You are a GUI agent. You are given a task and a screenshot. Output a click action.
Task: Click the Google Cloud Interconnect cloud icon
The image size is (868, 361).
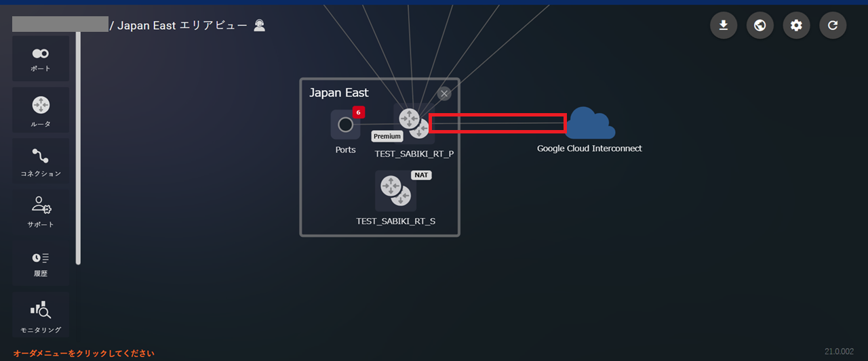coord(589,123)
